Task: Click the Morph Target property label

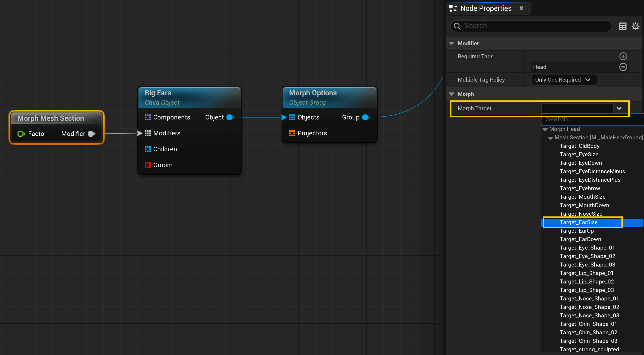Action: (475, 108)
